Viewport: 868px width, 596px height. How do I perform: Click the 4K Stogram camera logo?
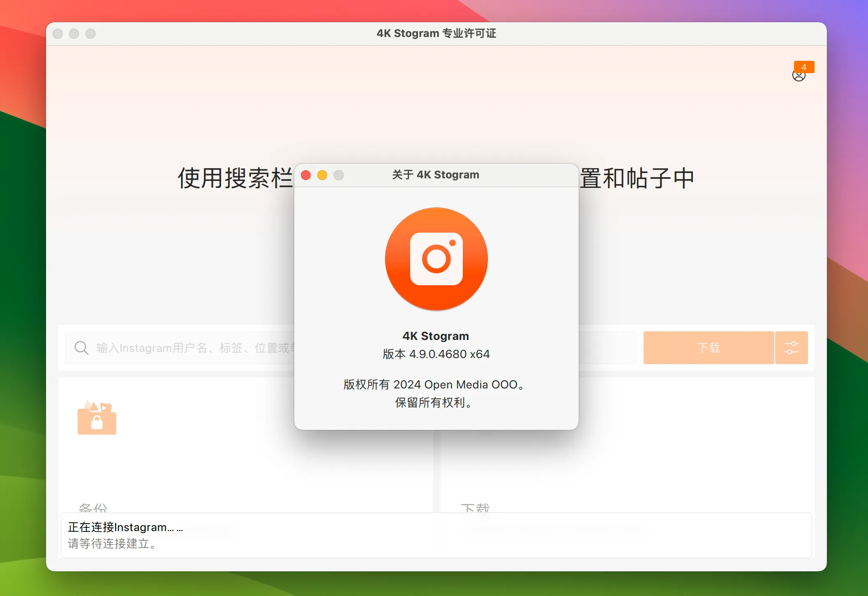(436, 259)
